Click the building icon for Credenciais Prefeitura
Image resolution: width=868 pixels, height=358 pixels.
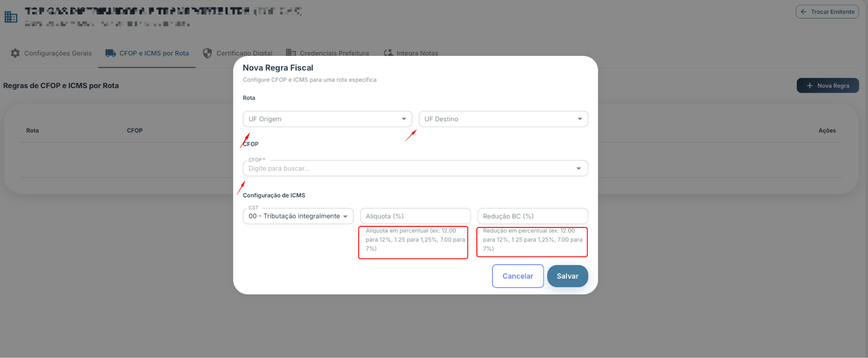(x=291, y=53)
